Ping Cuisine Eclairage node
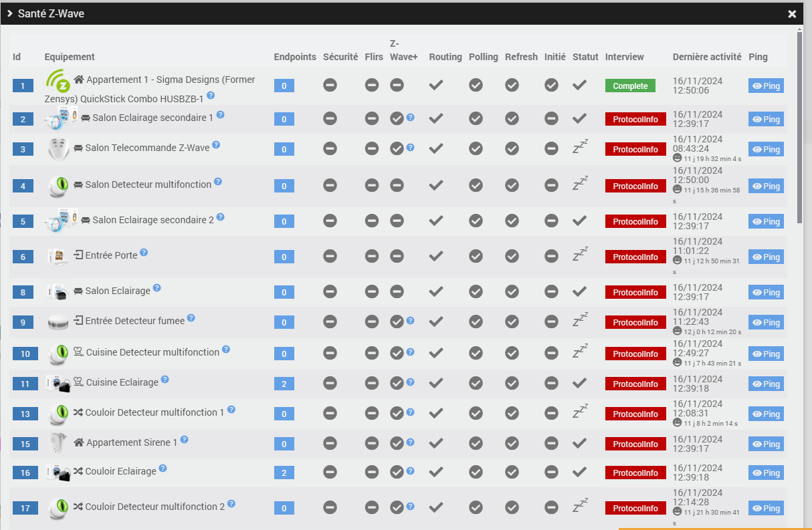This screenshot has width=812, height=530. [x=766, y=384]
